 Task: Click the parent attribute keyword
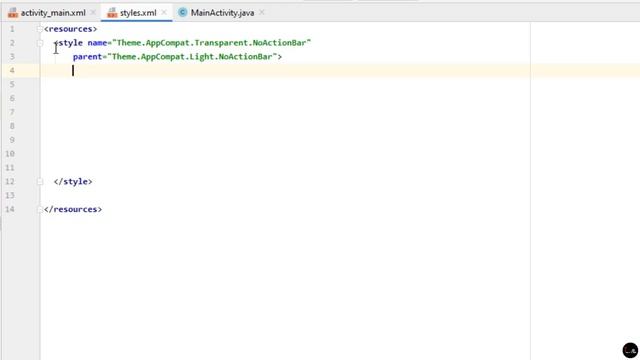pyautogui.click(x=87, y=57)
